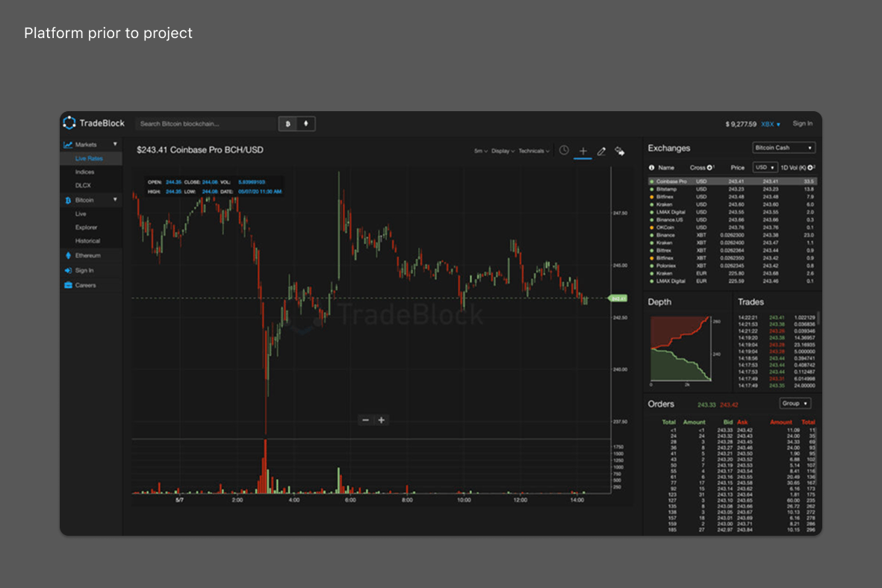Select the Bitfinex USD exchange row

click(x=733, y=197)
